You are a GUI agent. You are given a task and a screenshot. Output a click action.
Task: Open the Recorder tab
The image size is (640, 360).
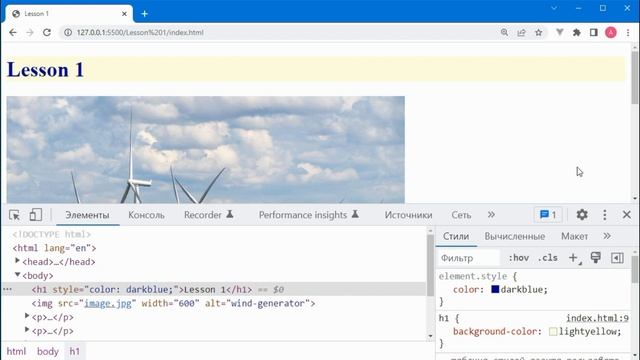209,215
